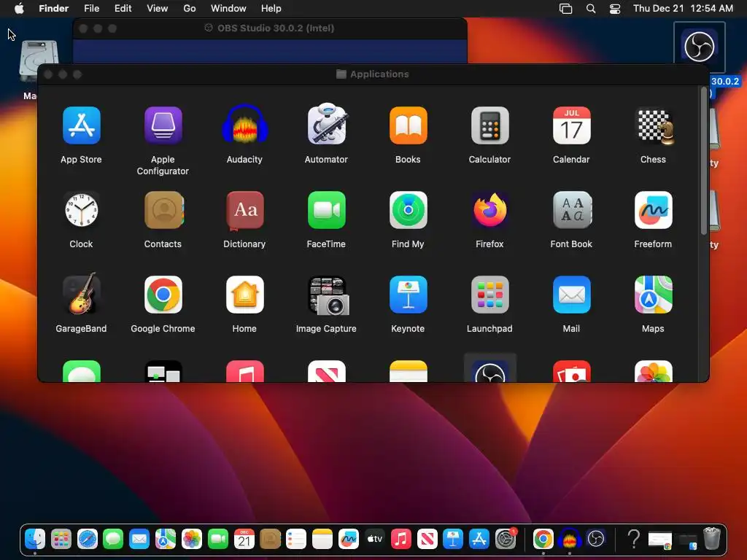Click the Stage Manager icon in menu bar
747x560 pixels.
pyautogui.click(x=565, y=8)
